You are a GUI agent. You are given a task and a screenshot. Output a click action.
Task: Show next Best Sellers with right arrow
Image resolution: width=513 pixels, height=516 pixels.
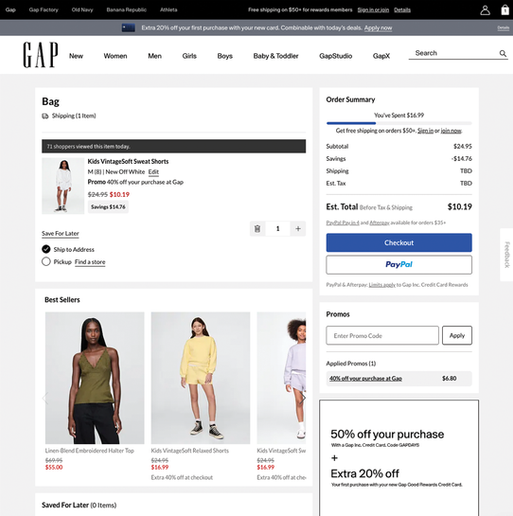click(303, 398)
